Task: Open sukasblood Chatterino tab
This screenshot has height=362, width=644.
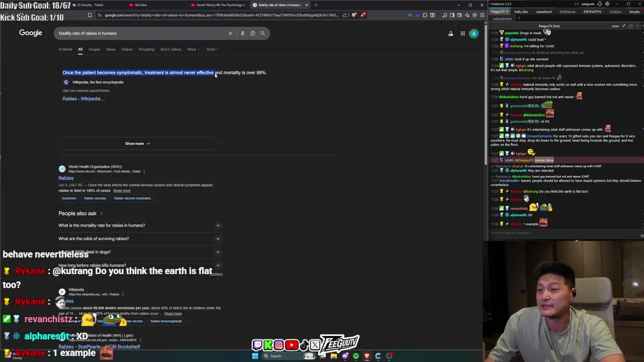Action: point(543,12)
